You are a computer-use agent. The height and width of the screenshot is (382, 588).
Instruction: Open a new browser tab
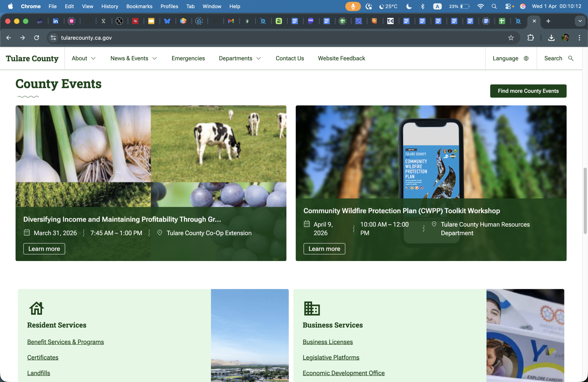[x=548, y=21]
